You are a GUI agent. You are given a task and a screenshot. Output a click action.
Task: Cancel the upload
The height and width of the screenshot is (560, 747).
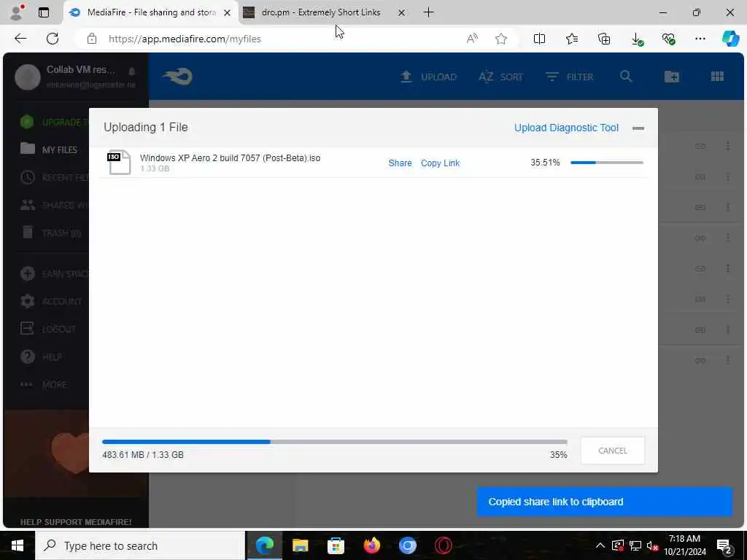(x=613, y=451)
